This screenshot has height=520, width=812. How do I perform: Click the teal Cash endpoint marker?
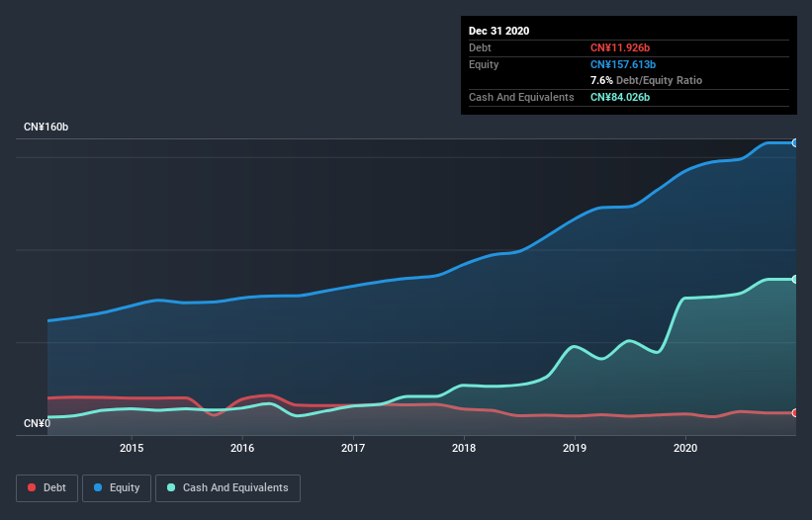pos(795,280)
